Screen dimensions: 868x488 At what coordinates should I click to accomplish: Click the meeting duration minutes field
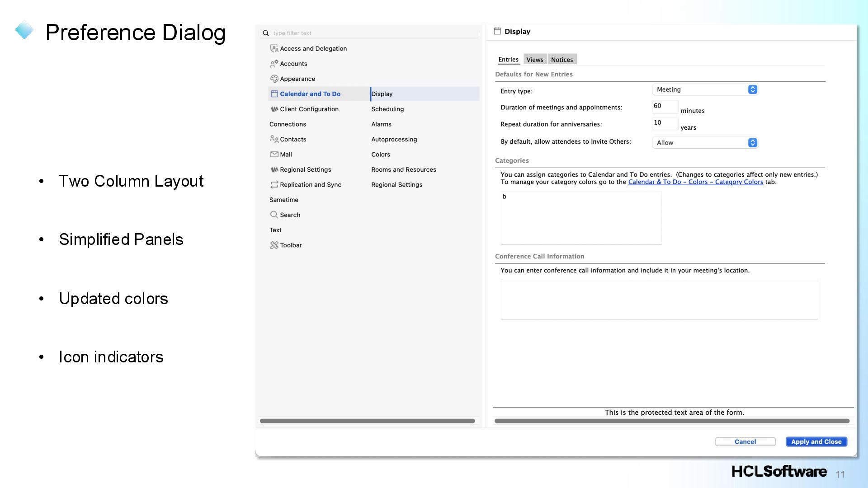[x=665, y=106]
